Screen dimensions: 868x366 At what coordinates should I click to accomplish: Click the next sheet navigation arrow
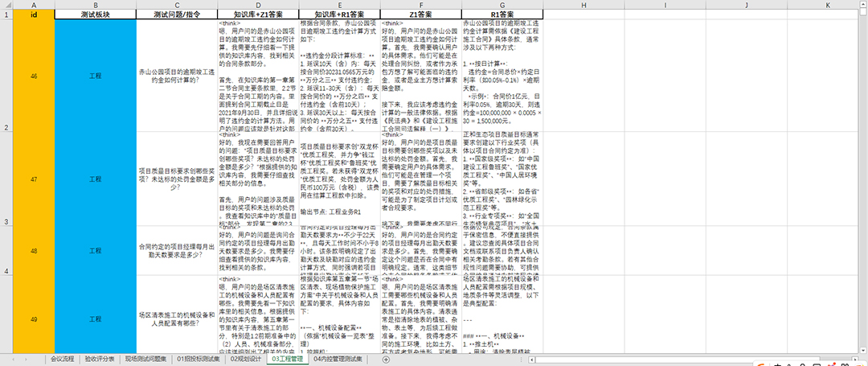(30, 360)
